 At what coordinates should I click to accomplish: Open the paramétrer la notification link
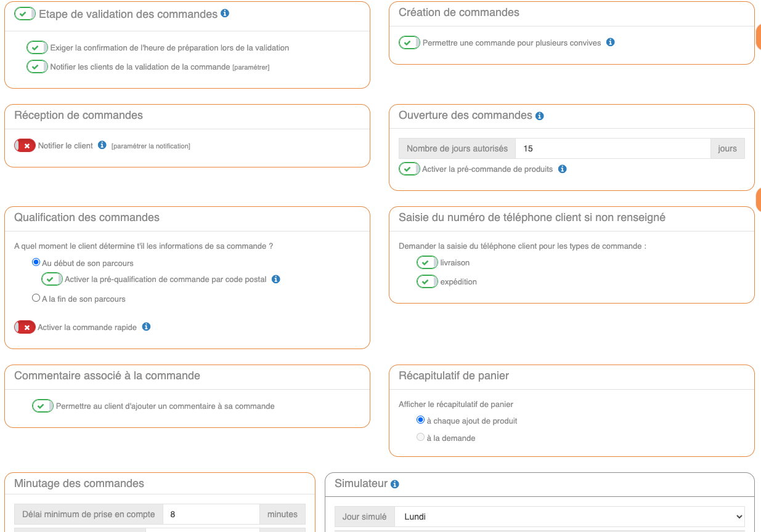click(x=151, y=146)
